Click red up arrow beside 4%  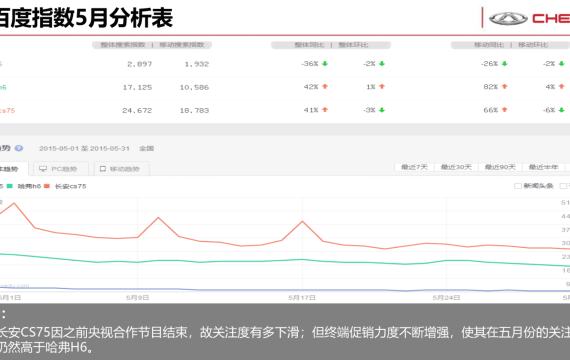562,87
